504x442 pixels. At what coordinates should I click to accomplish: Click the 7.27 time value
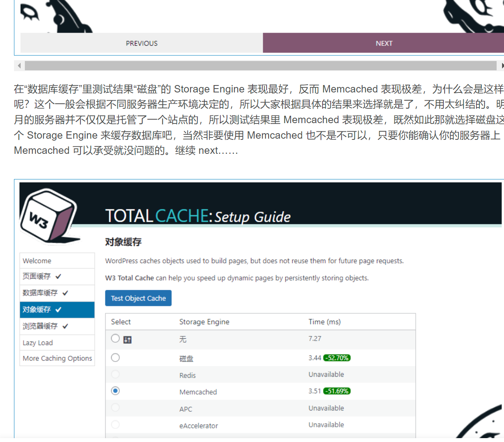(x=315, y=338)
